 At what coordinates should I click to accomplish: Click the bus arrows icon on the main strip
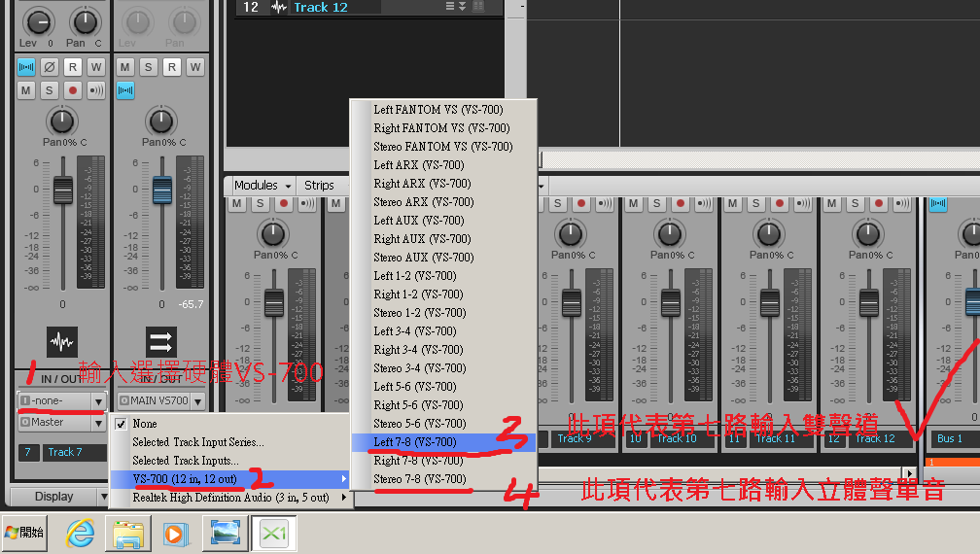click(x=161, y=341)
